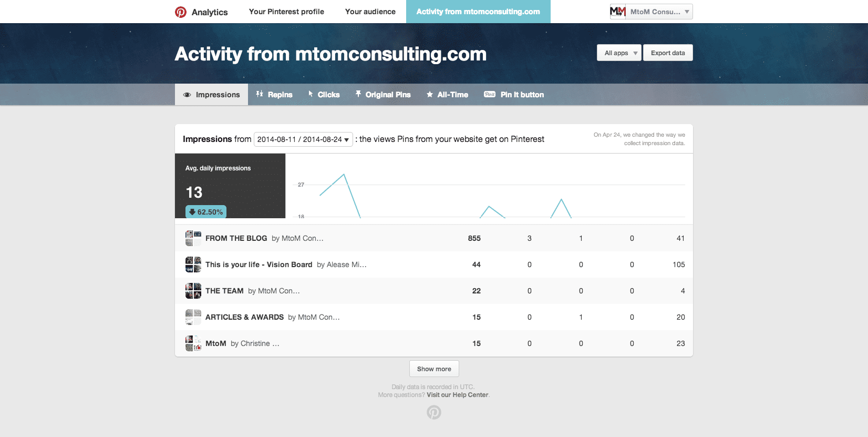
Task: Switch to the Original Pins tab
Action: coord(383,95)
